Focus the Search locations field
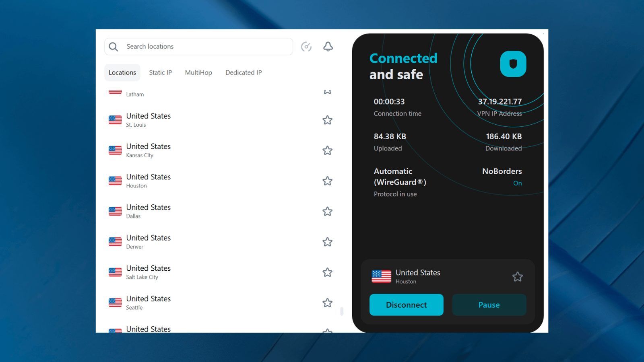The height and width of the screenshot is (362, 644). click(x=198, y=47)
